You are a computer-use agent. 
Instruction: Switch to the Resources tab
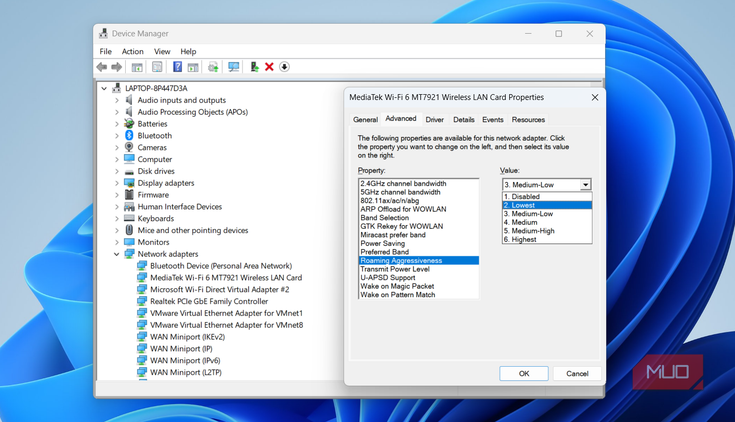coord(528,120)
